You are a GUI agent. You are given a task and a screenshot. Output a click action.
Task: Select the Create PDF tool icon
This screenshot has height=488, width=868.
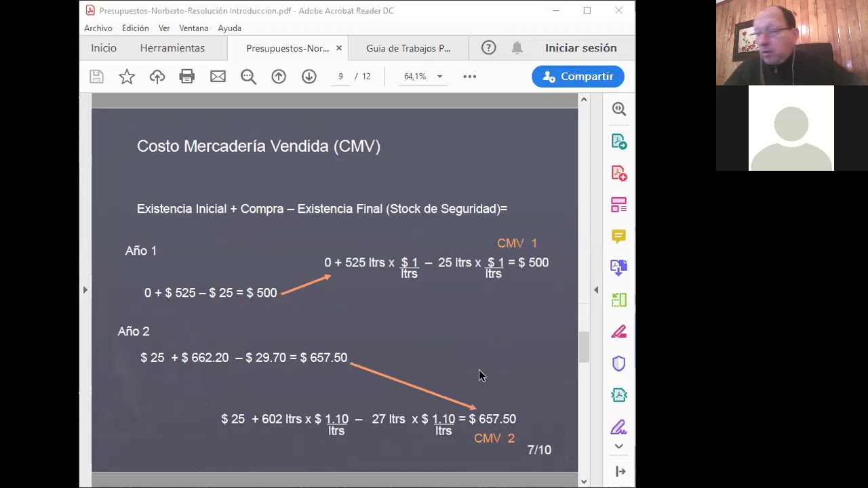(x=619, y=173)
